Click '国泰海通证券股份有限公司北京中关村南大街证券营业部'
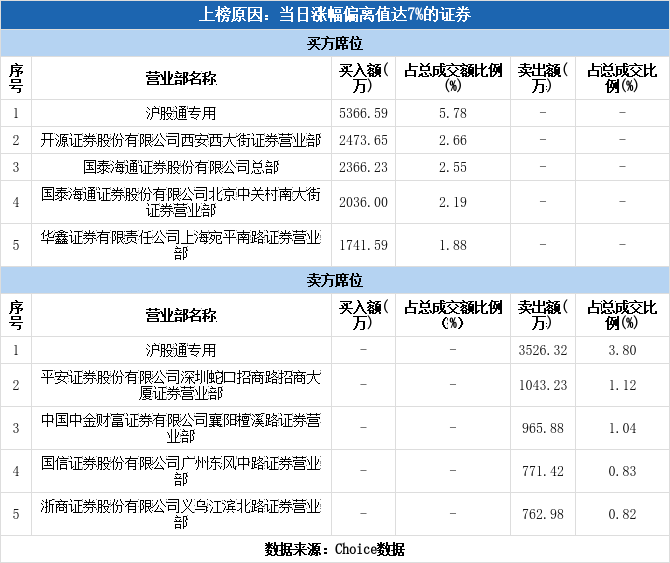The image size is (670, 563). tap(181, 202)
